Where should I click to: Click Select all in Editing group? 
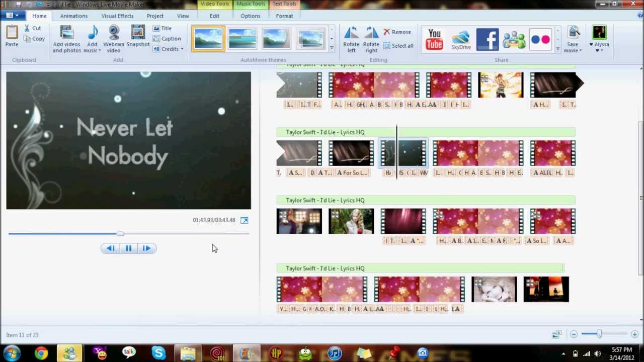tap(398, 46)
